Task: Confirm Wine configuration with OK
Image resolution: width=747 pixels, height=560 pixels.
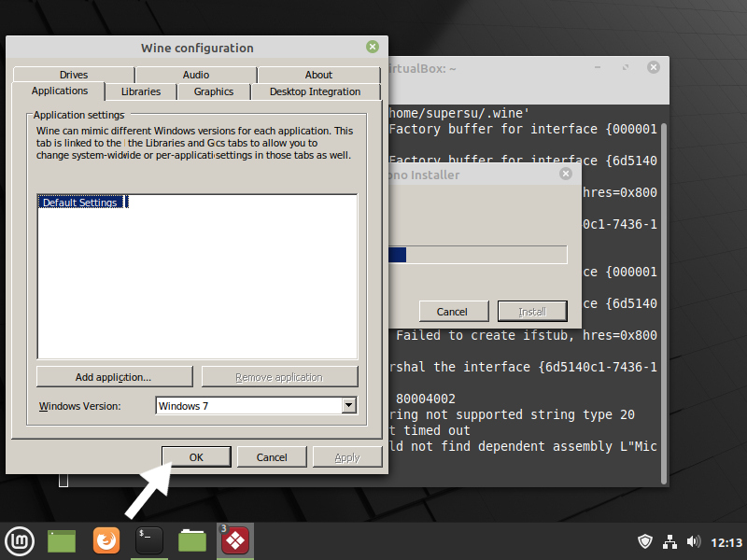Action: pyautogui.click(x=196, y=457)
